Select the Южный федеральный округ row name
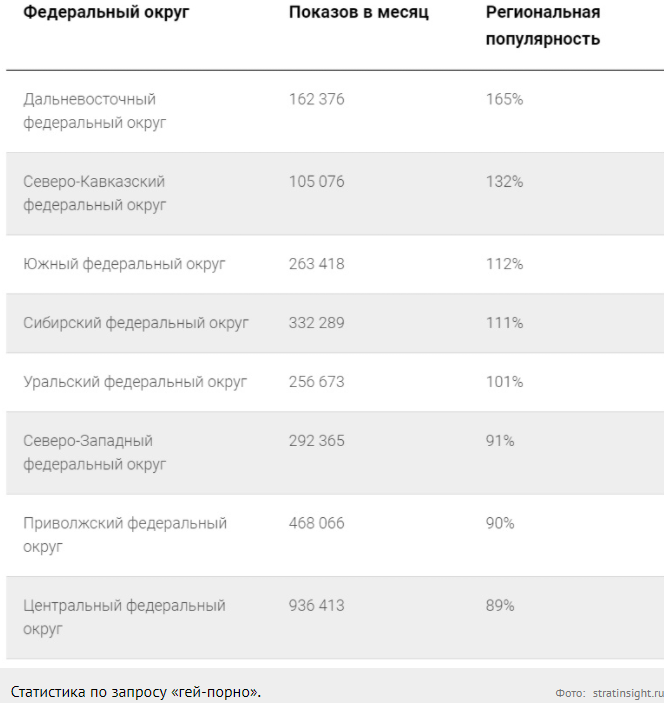 124,264
